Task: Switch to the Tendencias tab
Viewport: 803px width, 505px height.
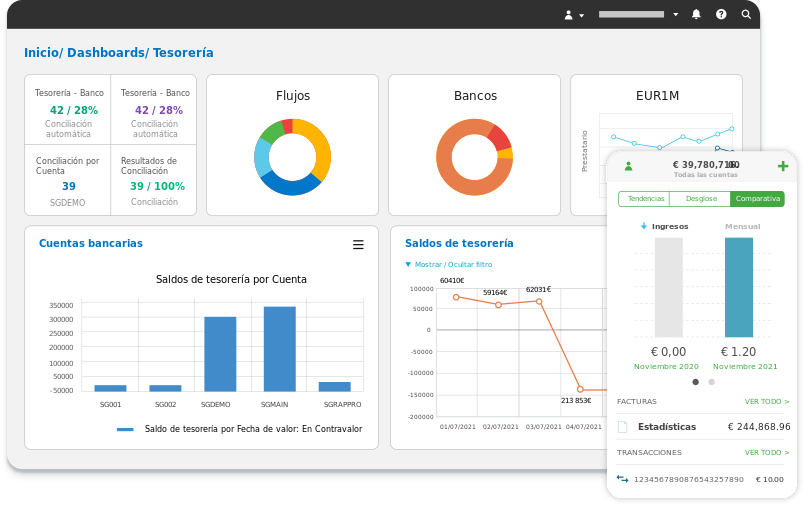Action: (x=646, y=199)
